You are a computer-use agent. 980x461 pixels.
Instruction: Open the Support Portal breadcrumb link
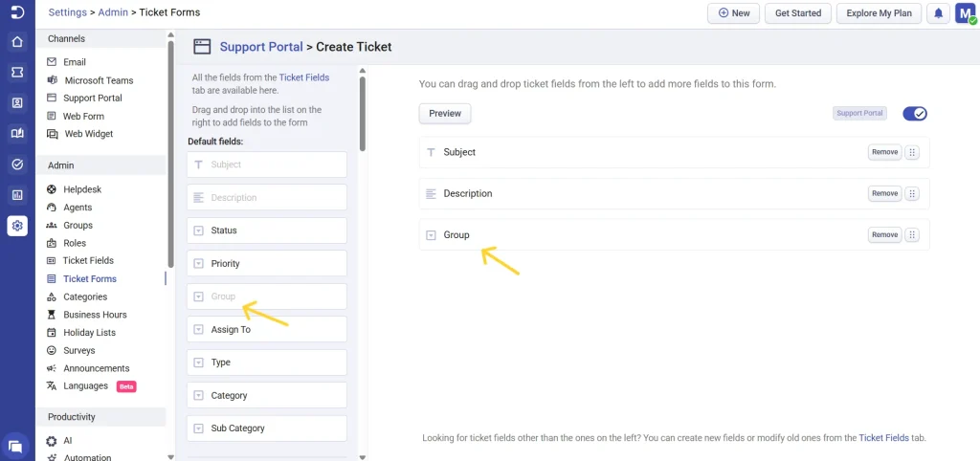tap(260, 46)
